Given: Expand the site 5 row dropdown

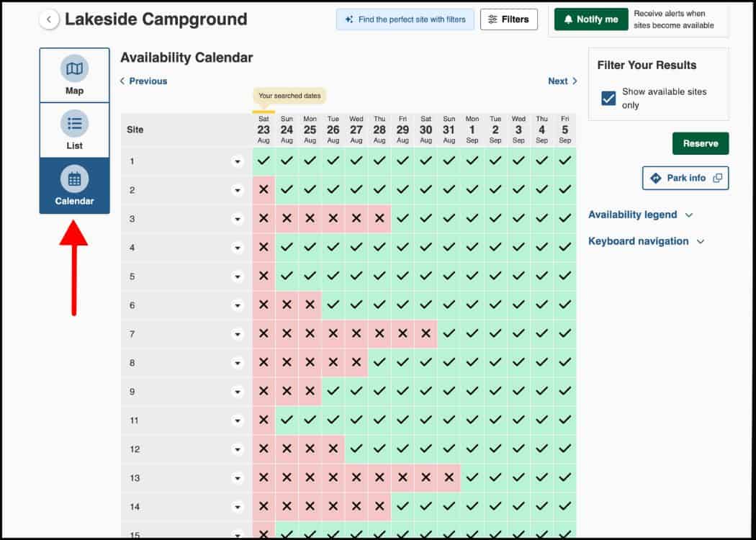Looking at the screenshot, I should click(x=237, y=276).
